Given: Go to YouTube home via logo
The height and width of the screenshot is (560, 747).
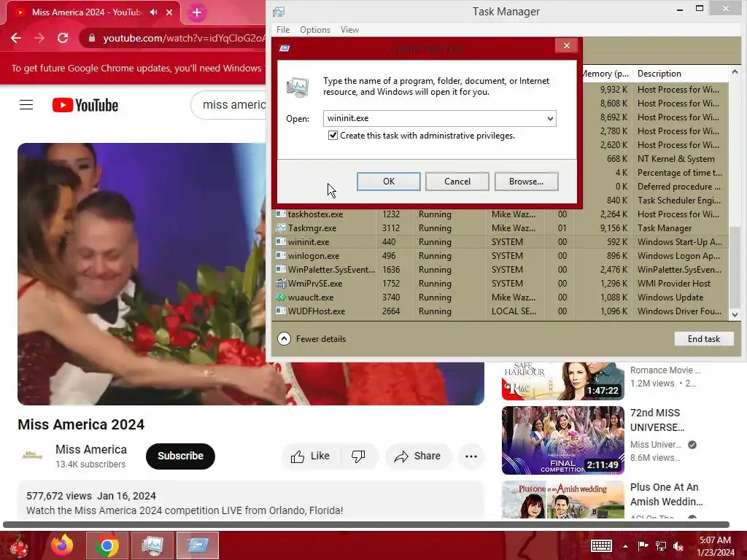Looking at the screenshot, I should click(85, 105).
